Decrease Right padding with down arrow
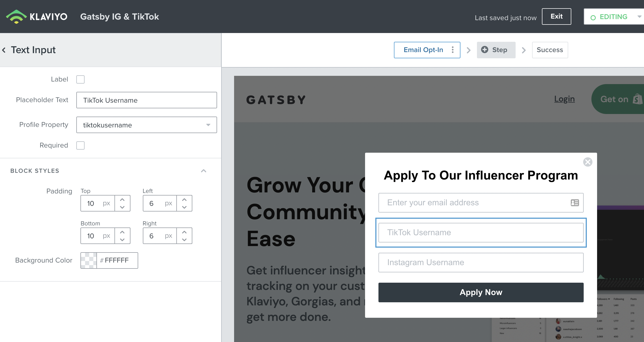The height and width of the screenshot is (342, 644). pos(184,240)
